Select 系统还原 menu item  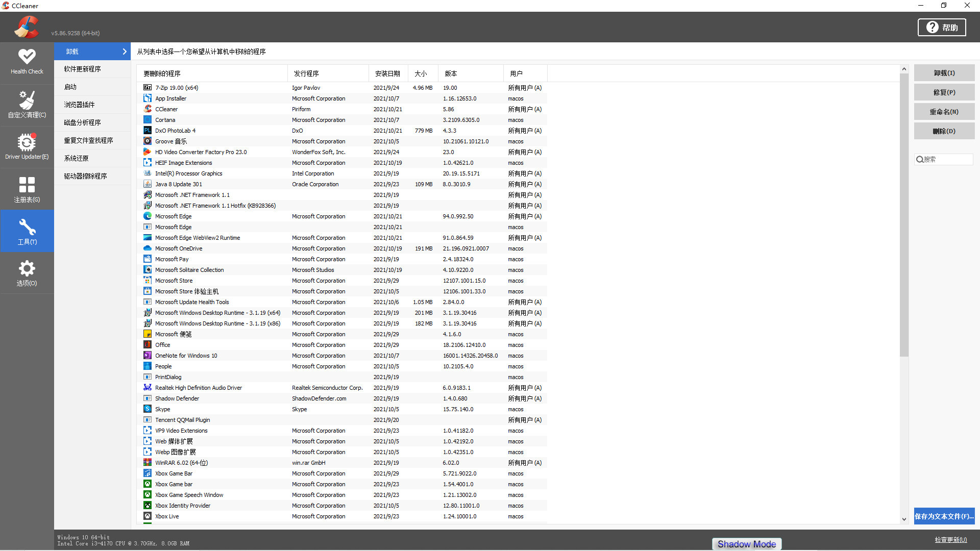92,158
